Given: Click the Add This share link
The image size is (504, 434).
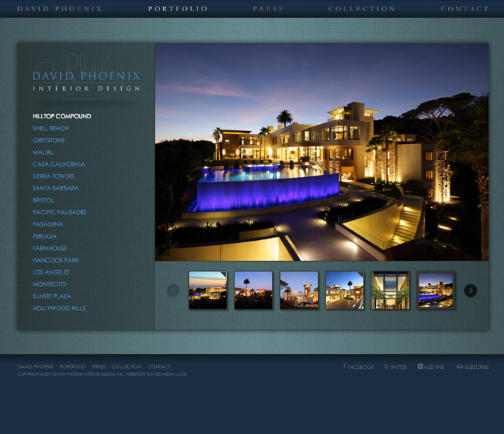Looking at the screenshot, I should (x=430, y=367).
